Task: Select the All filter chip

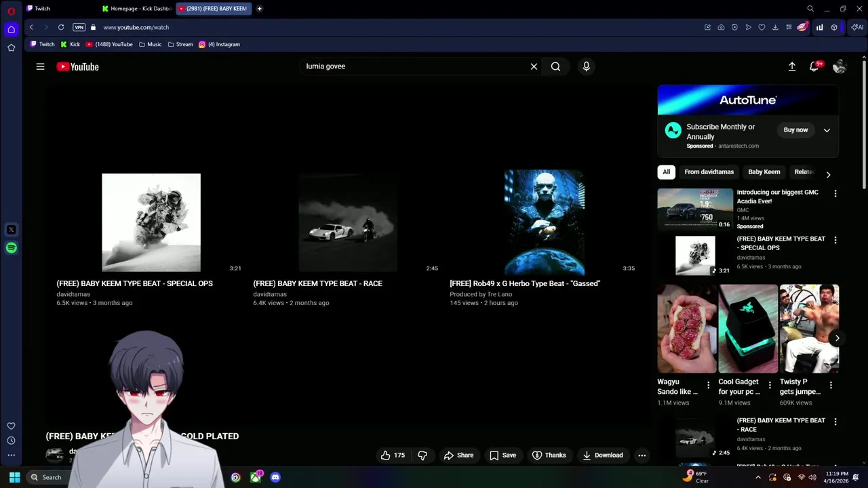Action: (x=666, y=172)
